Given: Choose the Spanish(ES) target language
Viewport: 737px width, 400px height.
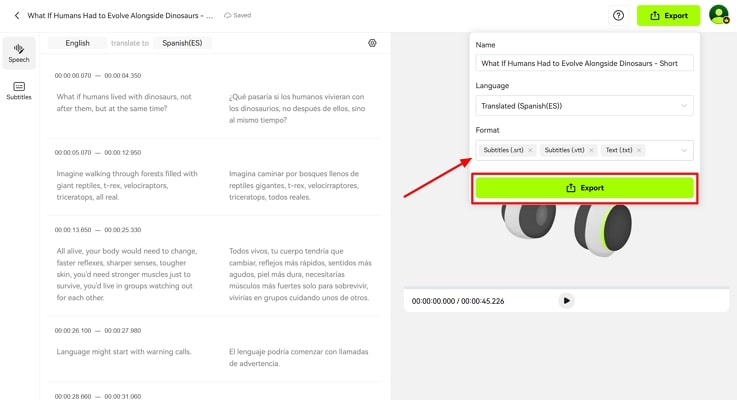Looking at the screenshot, I should point(182,43).
